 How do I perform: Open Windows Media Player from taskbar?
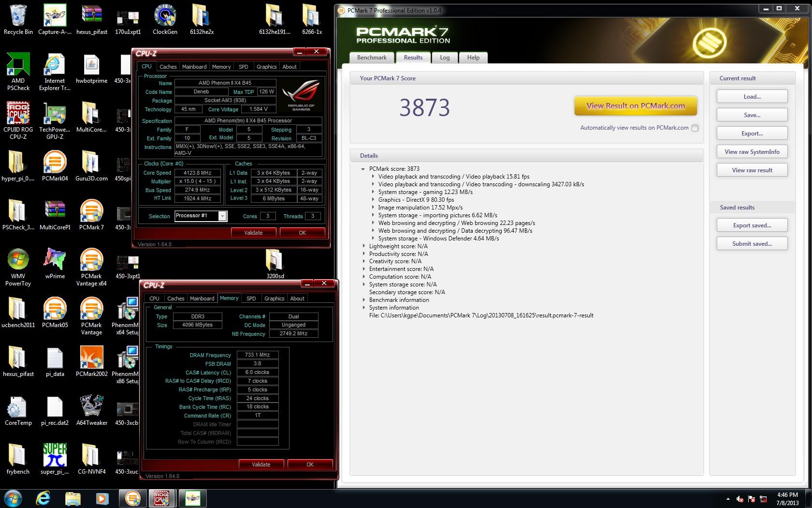tap(102, 498)
